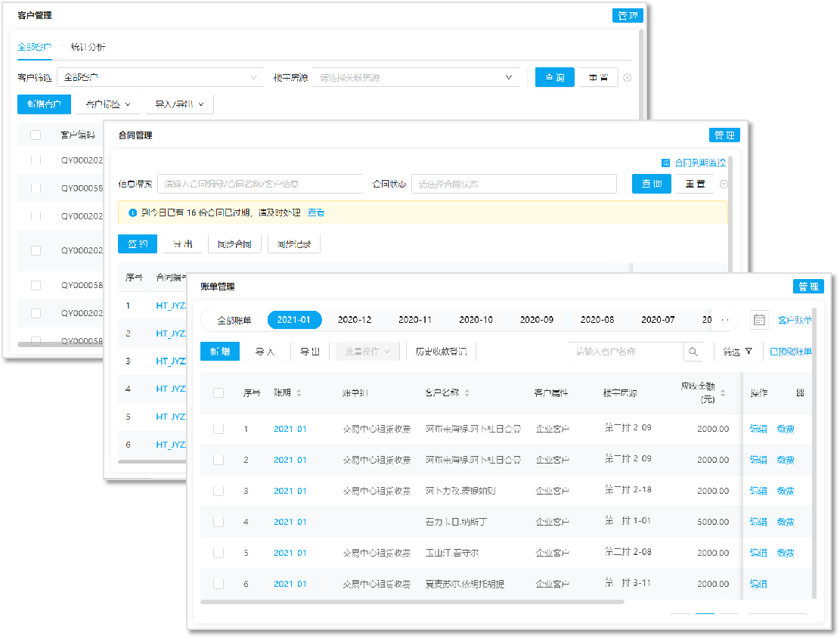Image resolution: width=840 pixels, height=639 pixels.
Task: Click the 新增客户 button
Action: click(44, 104)
